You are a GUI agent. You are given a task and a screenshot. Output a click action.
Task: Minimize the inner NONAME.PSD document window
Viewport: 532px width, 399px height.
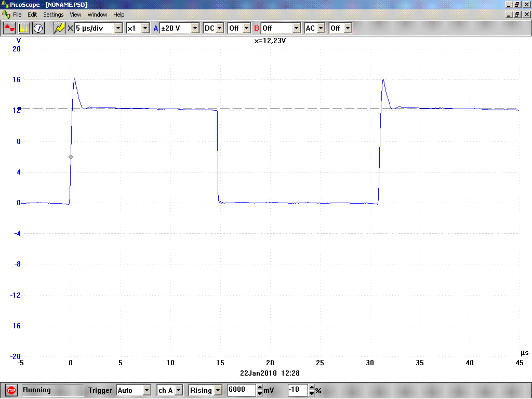tap(509, 15)
